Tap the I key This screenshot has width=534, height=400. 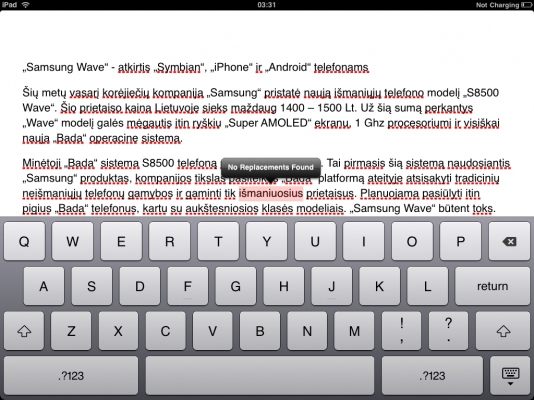coord(363,241)
